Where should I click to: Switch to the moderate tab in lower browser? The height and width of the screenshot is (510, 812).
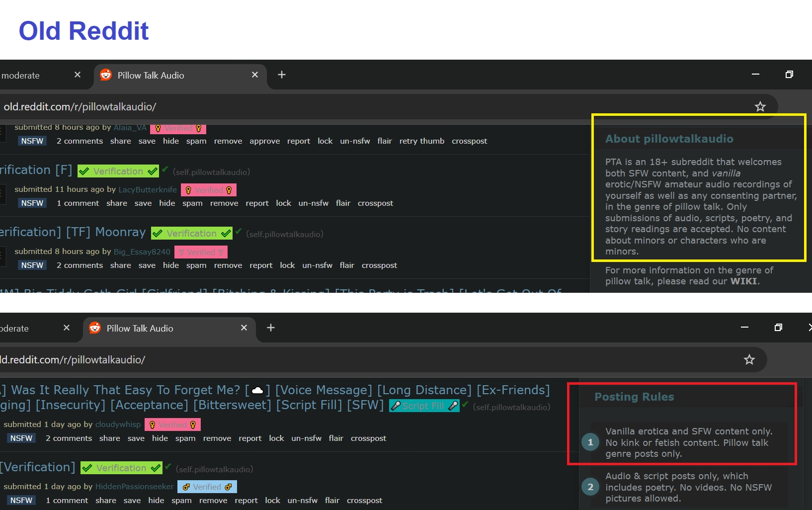(x=15, y=328)
